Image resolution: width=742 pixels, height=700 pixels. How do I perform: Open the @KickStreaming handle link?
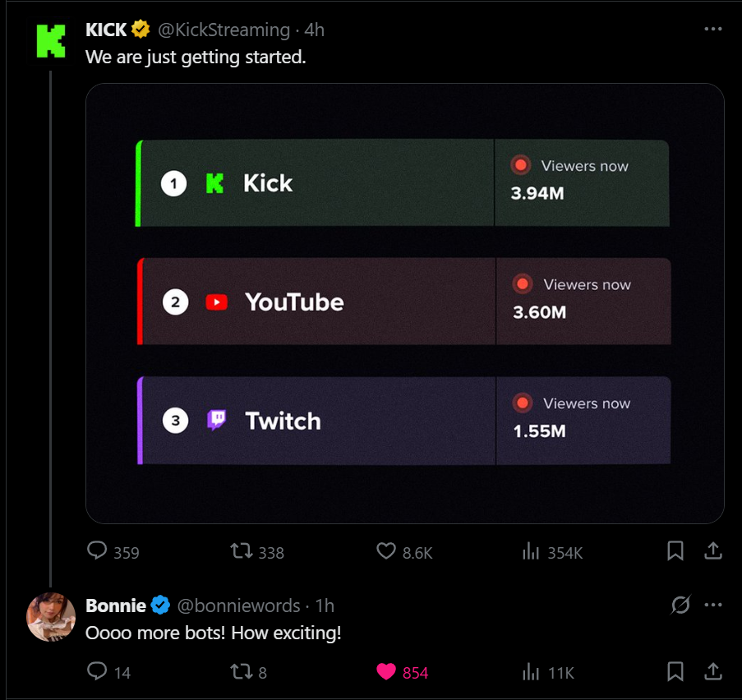click(224, 30)
